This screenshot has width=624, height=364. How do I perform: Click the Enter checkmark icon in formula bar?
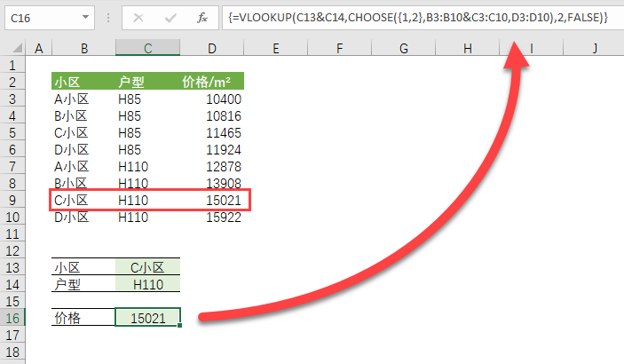(x=170, y=18)
